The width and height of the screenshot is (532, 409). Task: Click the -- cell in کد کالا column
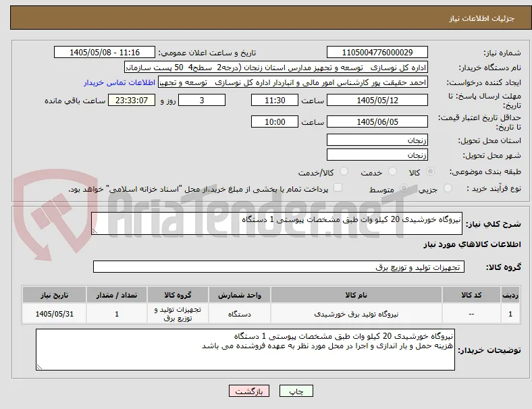(471, 314)
